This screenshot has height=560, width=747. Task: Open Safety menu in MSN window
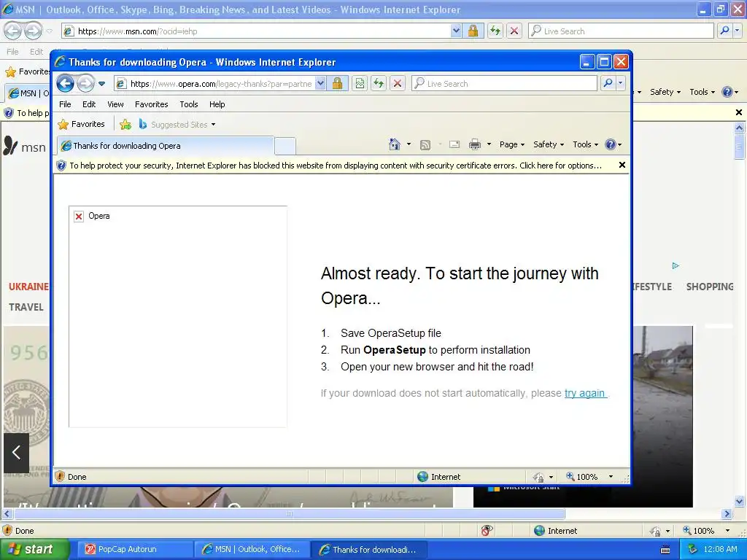pyautogui.click(x=665, y=92)
